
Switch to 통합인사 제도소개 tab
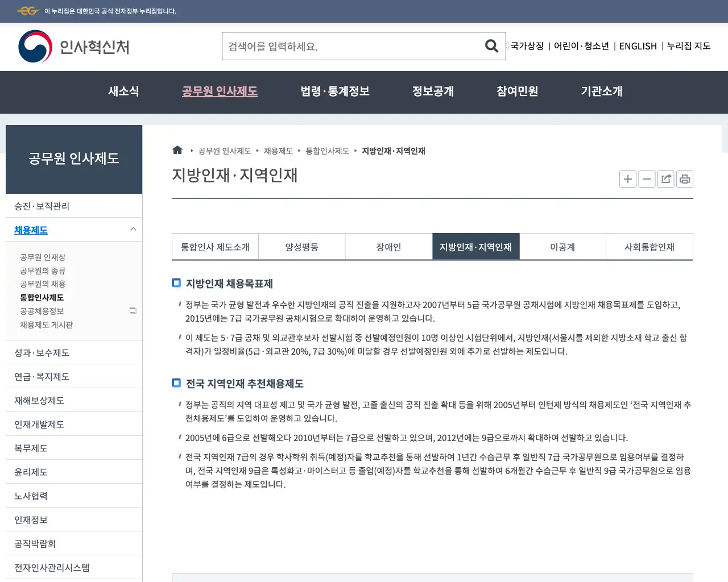215,247
